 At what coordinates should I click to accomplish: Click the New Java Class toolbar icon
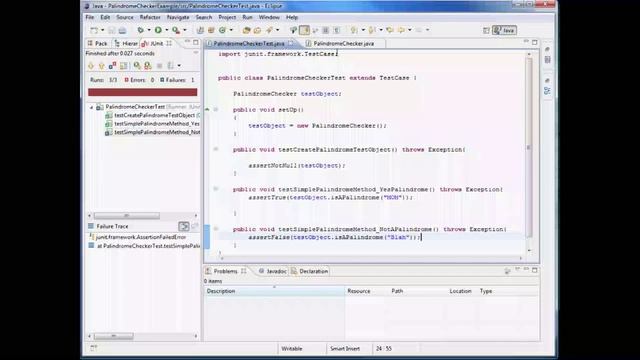pos(222,30)
